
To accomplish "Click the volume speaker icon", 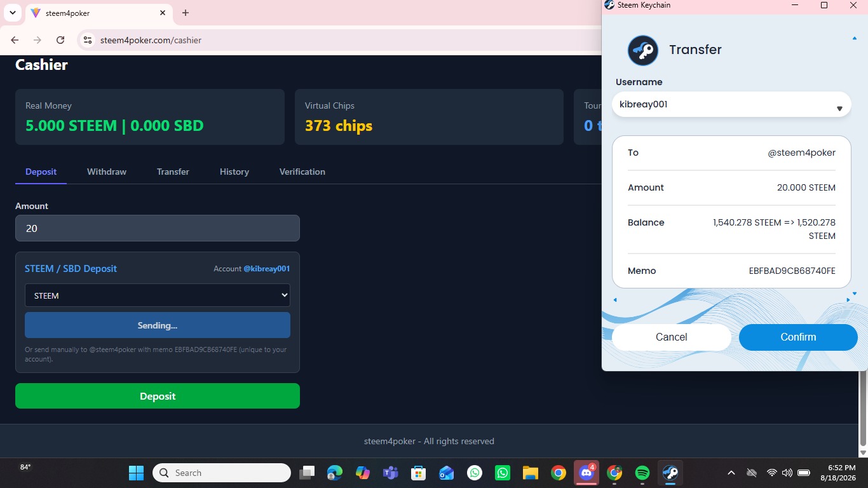I will 787,473.
